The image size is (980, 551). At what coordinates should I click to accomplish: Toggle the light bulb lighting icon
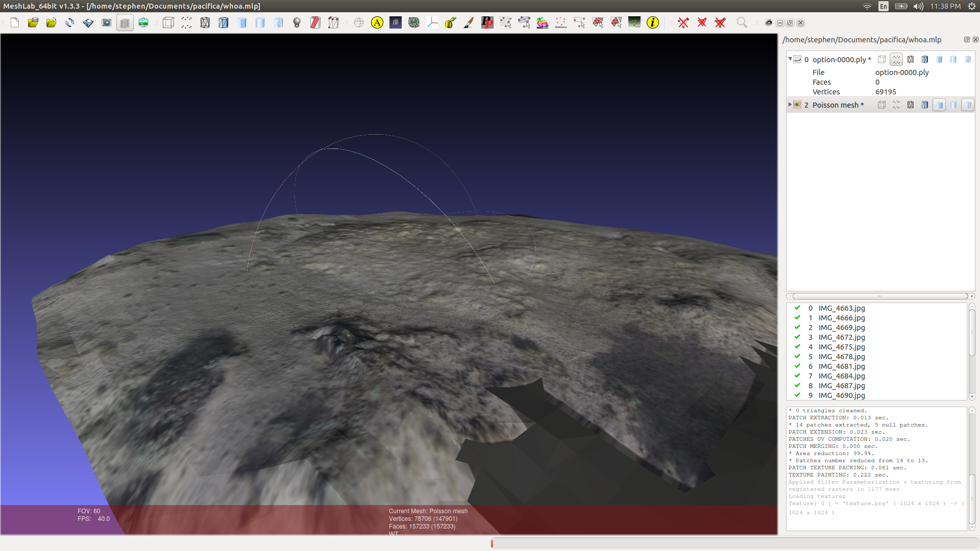pyautogui.click(x=297, y=23)
